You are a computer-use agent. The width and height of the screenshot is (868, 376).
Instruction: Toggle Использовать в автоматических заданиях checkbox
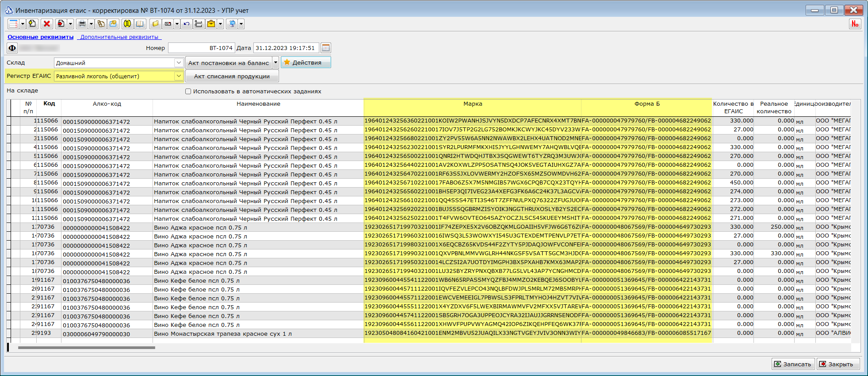click(x=188, y=92)
